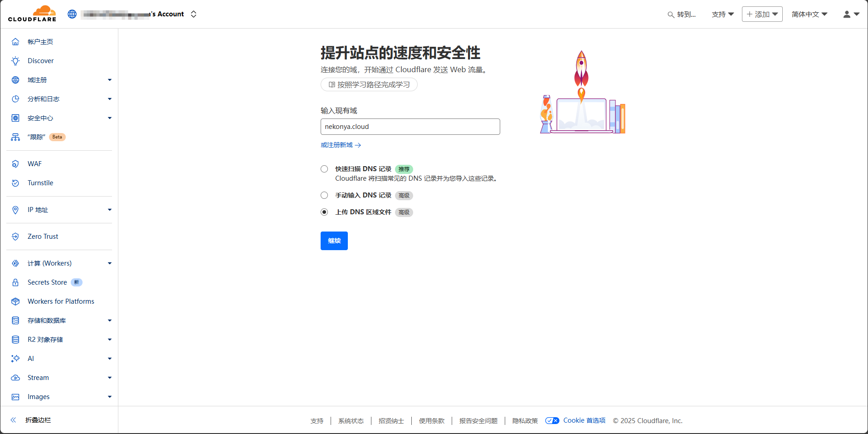This screenshot has width=868, height=434.
Task: Expand the 存储和数据库 submenu arrow
Action: (110, 321)
